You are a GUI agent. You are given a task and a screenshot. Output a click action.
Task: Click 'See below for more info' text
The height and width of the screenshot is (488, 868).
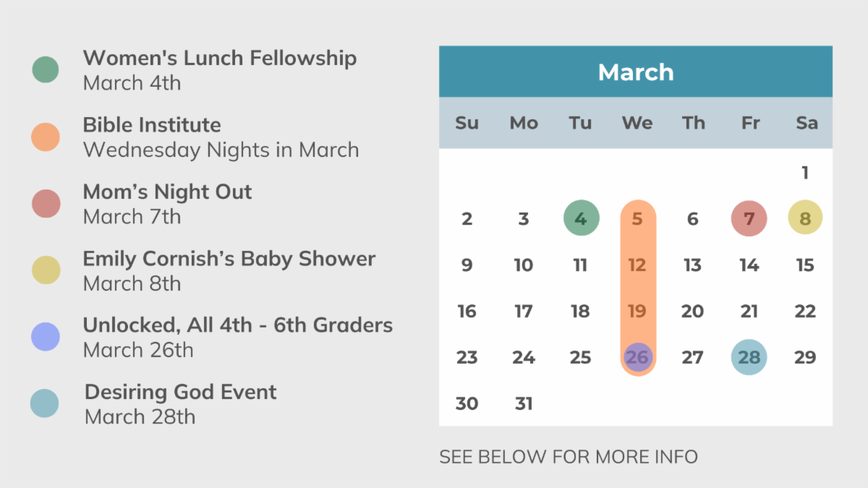[x=569, y=457]
